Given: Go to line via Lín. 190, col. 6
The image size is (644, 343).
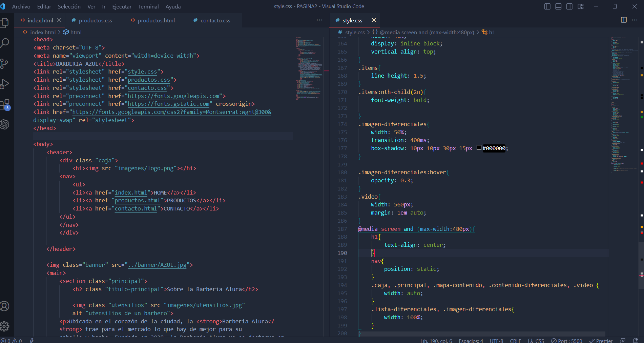Looking at the screenshot, I should (436, 341).
